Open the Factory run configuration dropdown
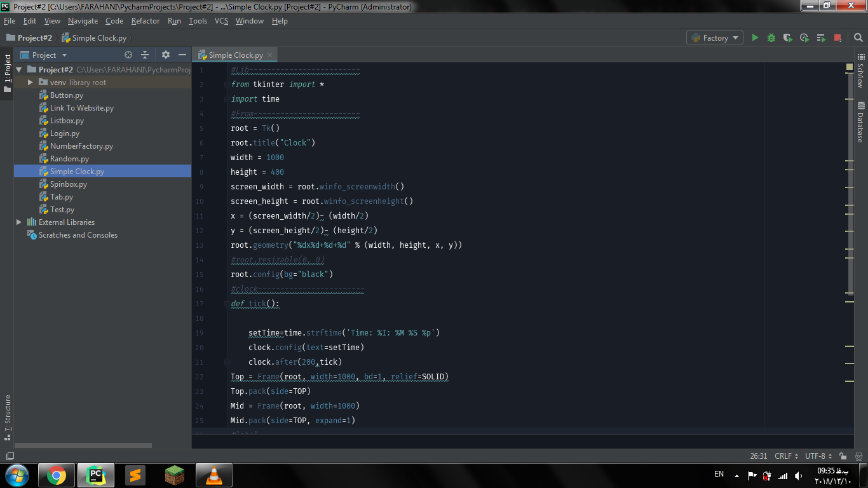Image resolution: width=868 pixels, height=488 pixels. [x=715, y=38]
